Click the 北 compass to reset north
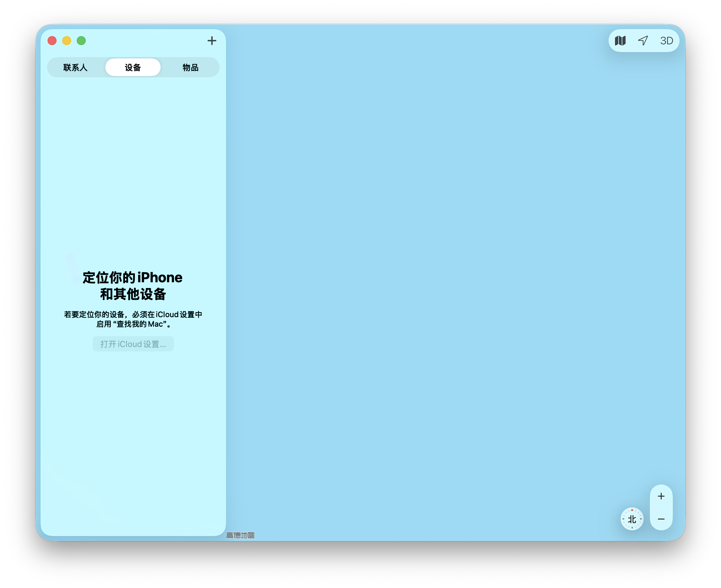This screenshot has width=721, height=588. 632,519
